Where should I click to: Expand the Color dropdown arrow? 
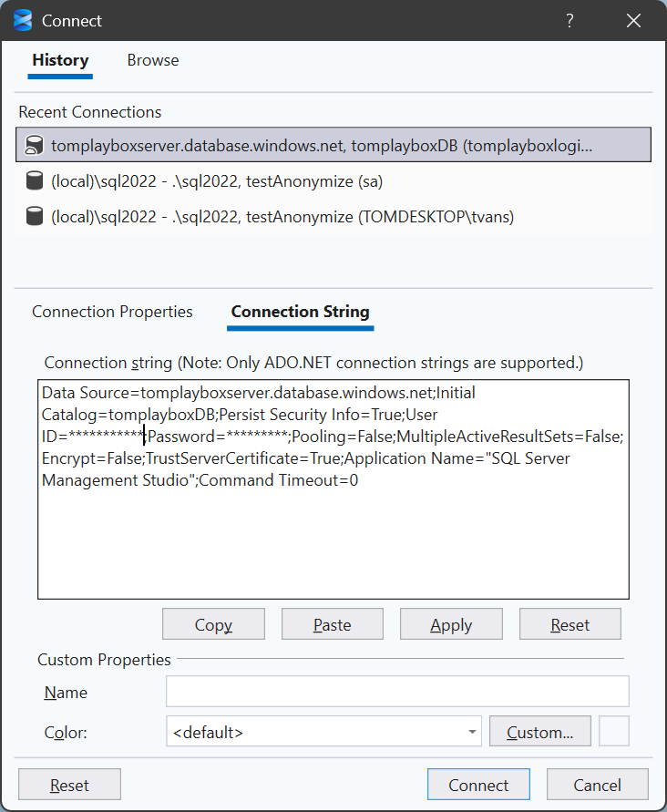(x=472, y=731)
